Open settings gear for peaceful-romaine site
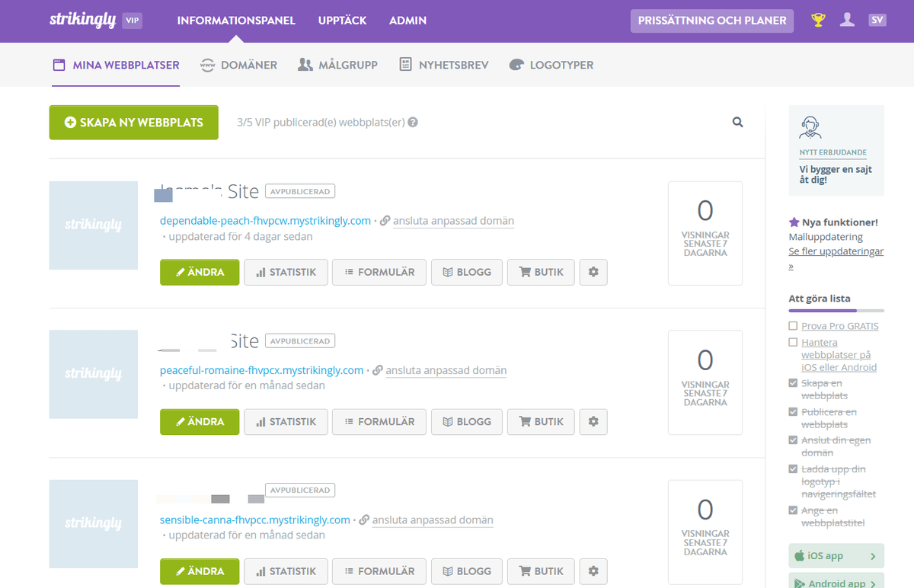Image resolution: width=914 pixels, height=588 pixels. coord(593,421)
